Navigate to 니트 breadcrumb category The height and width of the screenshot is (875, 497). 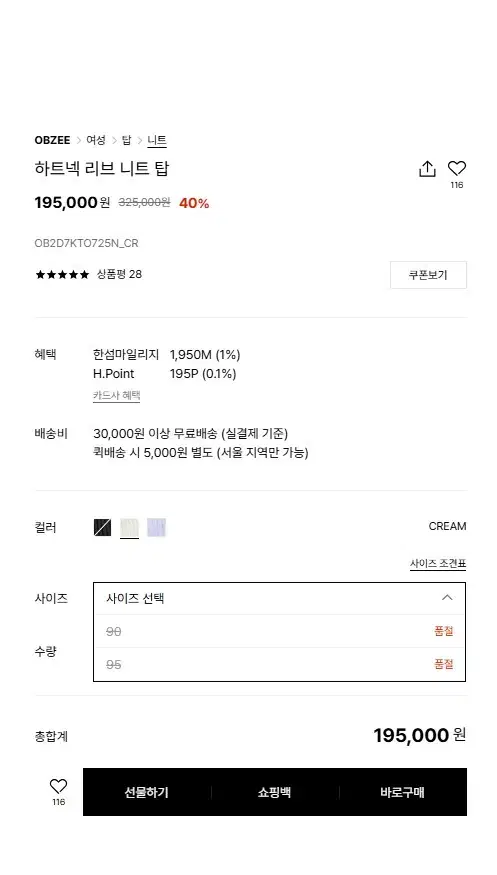157,140
